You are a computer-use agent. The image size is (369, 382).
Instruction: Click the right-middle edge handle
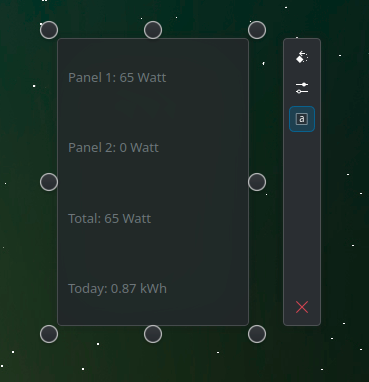point(257,182)
